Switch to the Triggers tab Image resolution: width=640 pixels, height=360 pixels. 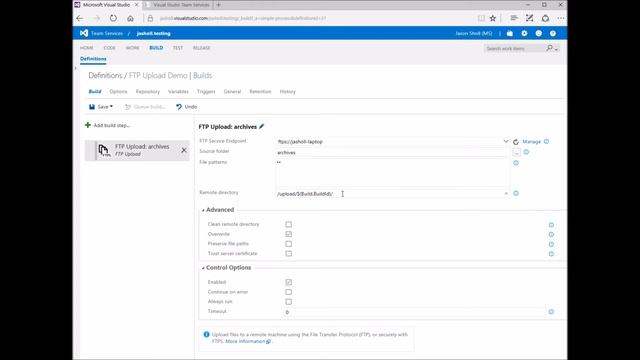coord(206,91)
